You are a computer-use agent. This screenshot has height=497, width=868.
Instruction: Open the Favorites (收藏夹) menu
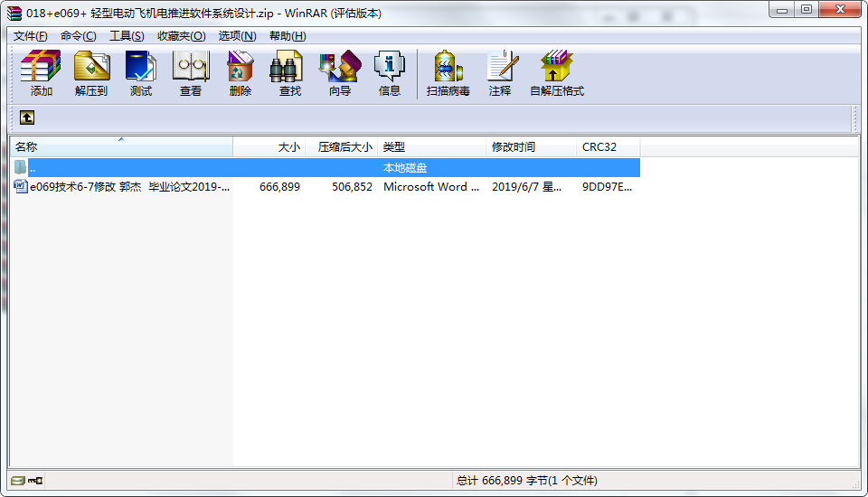(181, 36)
